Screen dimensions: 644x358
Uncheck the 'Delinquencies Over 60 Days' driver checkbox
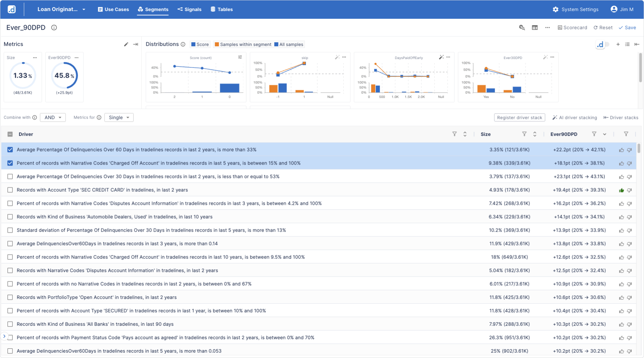click(10, 150)
